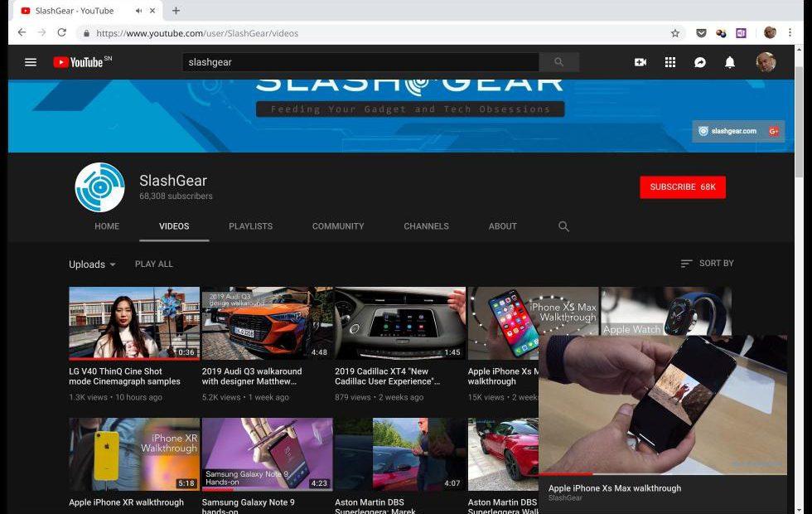Go forward in browser history

[42, 32]
